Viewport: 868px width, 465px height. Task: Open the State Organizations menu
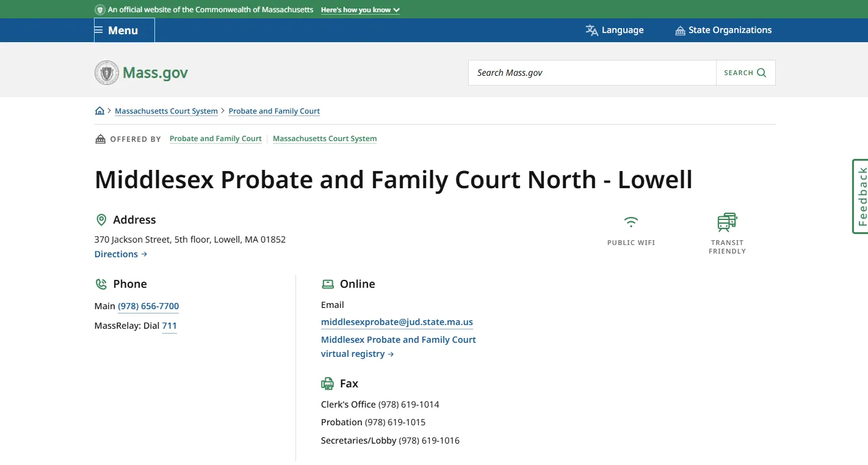(x=723, y=30)
